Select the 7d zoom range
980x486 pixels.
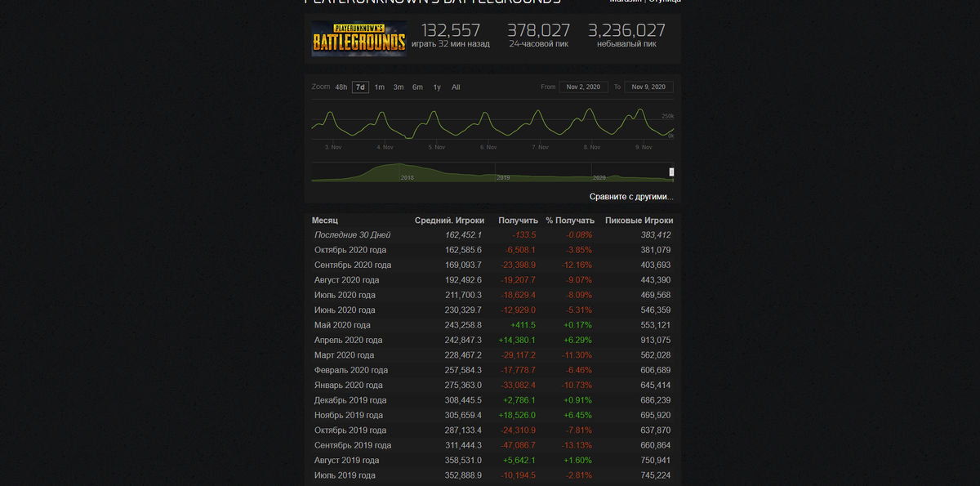(x=360, y=87)
